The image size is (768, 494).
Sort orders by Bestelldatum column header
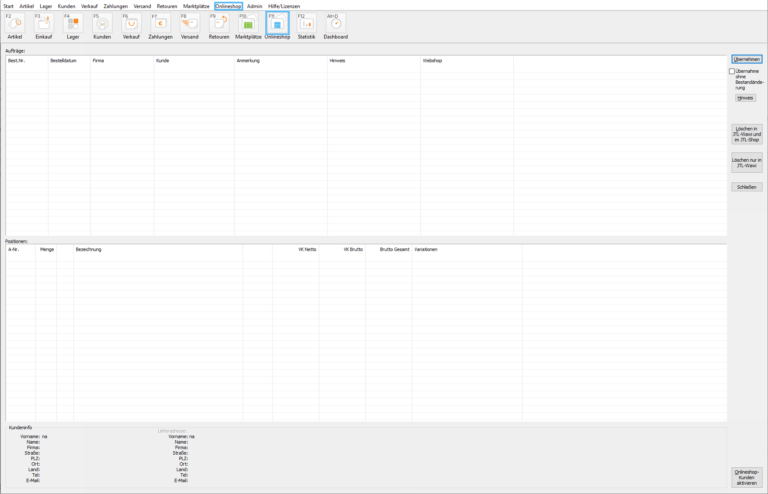[x=64, y=61]
